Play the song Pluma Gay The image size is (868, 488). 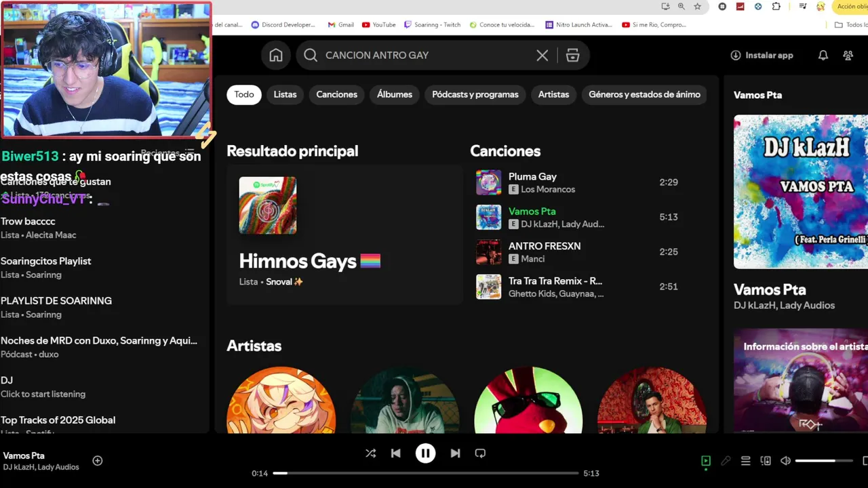click(532, 176)
